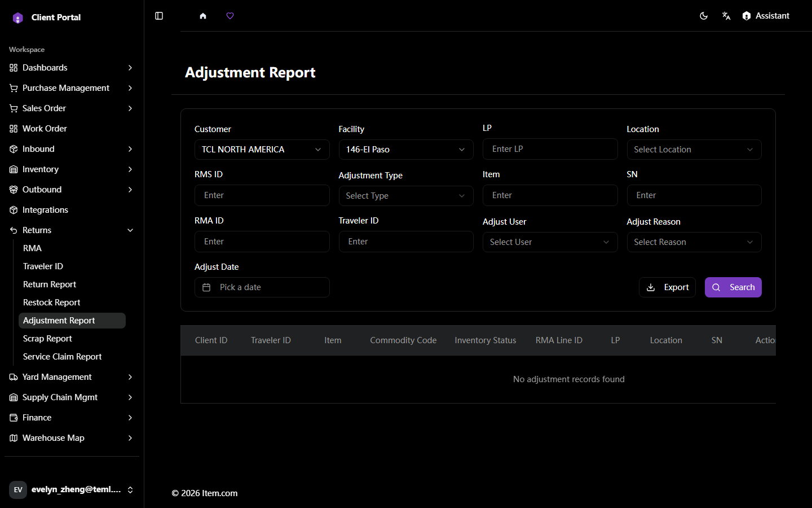812x508 pixels.
Task: Click the Commodity Code column header
Action: [403, 340]
